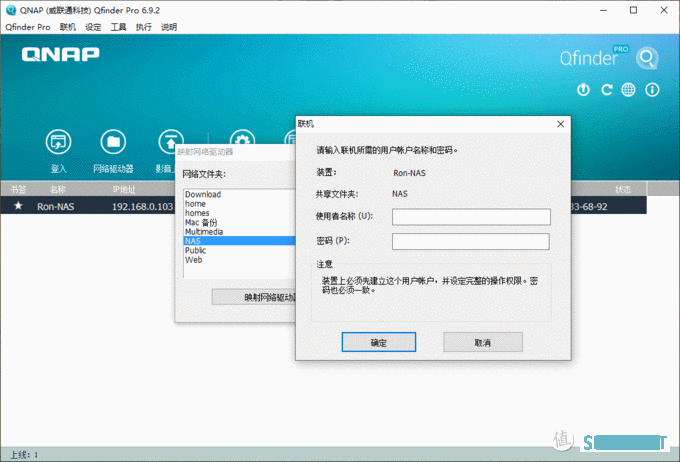The height and width of the screenshot is (462, 680).
Task: Click the bookmark star for Ron-NAS
Action: coord(18,206)
